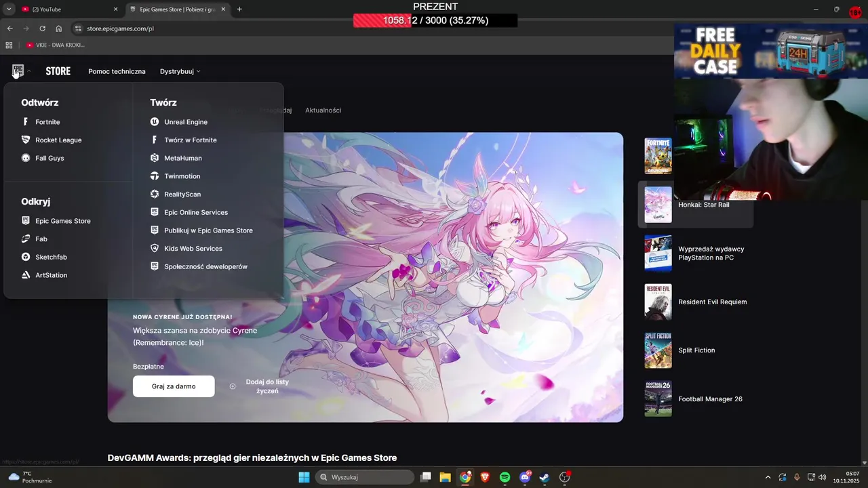Launch Brave browser from taskbar
The image size is (868, 488).
(485, 477)
